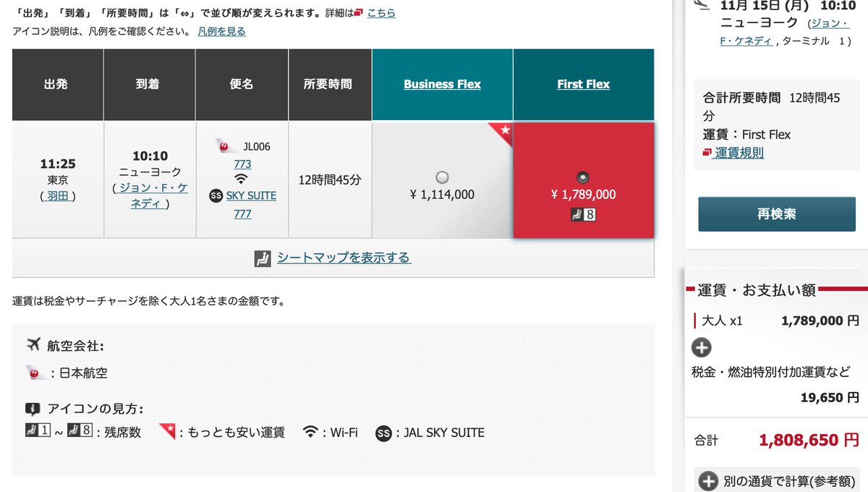The width and height of the screenshot is (868, 492).
Task: Click the lowest fare legend ribbon icon
Action: [x=168, y=432]
